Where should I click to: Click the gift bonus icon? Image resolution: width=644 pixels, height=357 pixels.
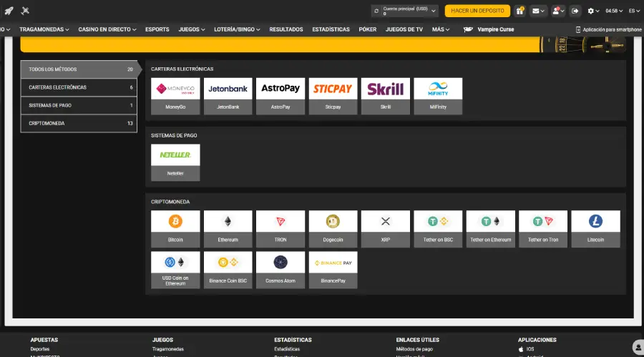pos(519,11)
